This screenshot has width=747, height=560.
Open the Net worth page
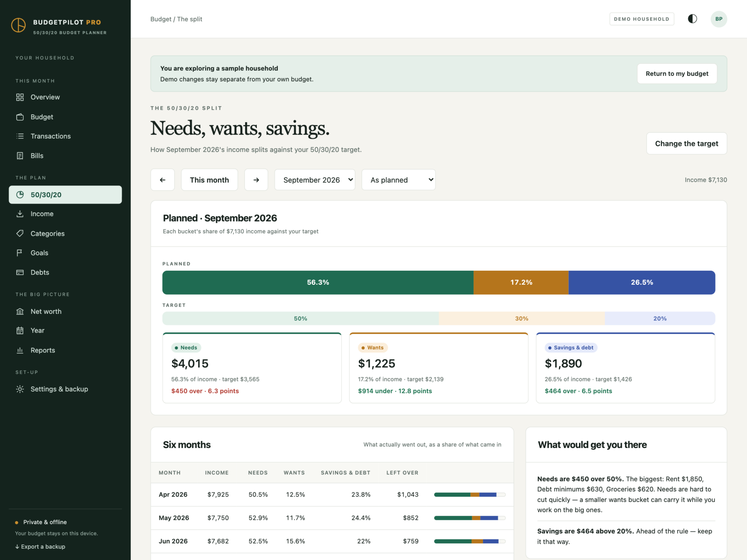65,311
